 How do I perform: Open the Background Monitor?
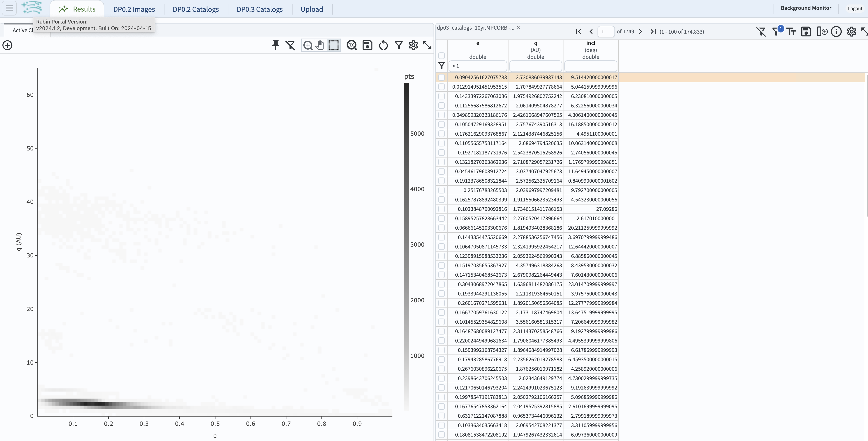tap(806, 8)
